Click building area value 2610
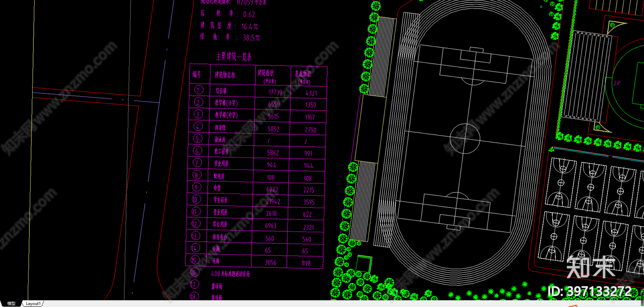644x307 pixels. [x=271, y=214]
